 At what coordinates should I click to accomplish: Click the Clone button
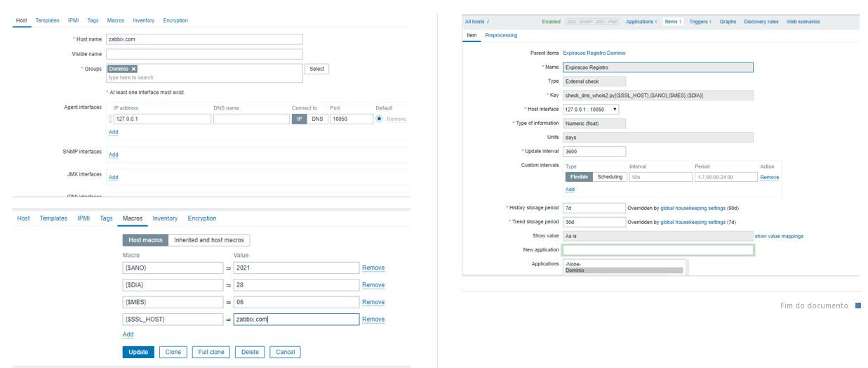click(173, 352)
